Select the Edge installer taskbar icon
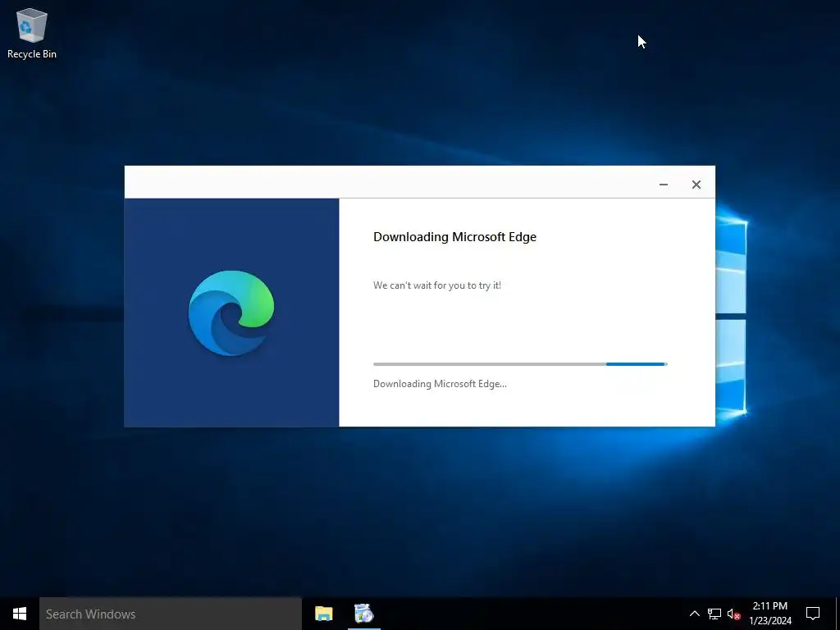The height and width of the screenshot is (630, 840). tap(364, 614)
